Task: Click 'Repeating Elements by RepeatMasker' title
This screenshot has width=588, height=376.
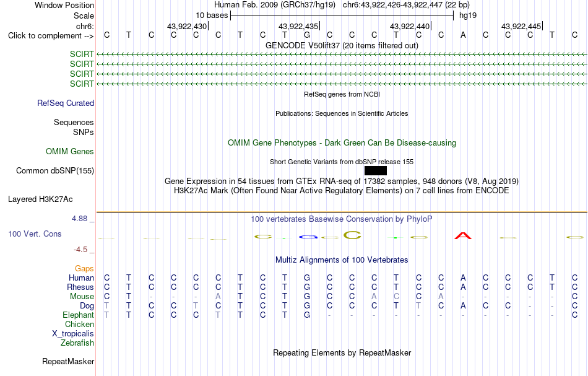Action: pos(342,353)
